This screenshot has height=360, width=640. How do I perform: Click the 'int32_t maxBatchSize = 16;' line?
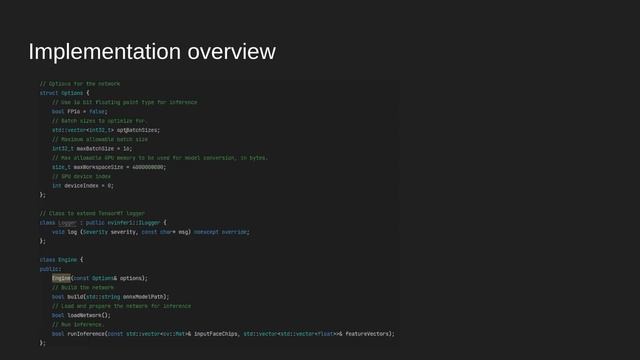tap(92, 149)
